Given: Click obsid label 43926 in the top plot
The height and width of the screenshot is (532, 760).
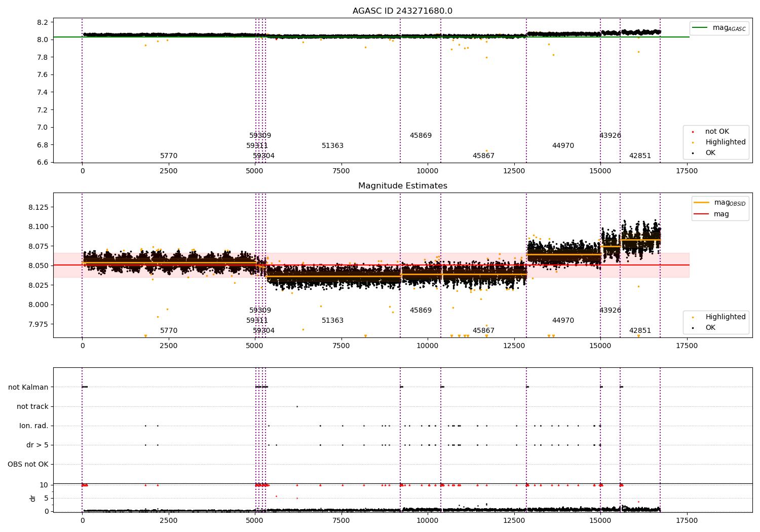Looking at the screenshot, I should tap(610, 136).
